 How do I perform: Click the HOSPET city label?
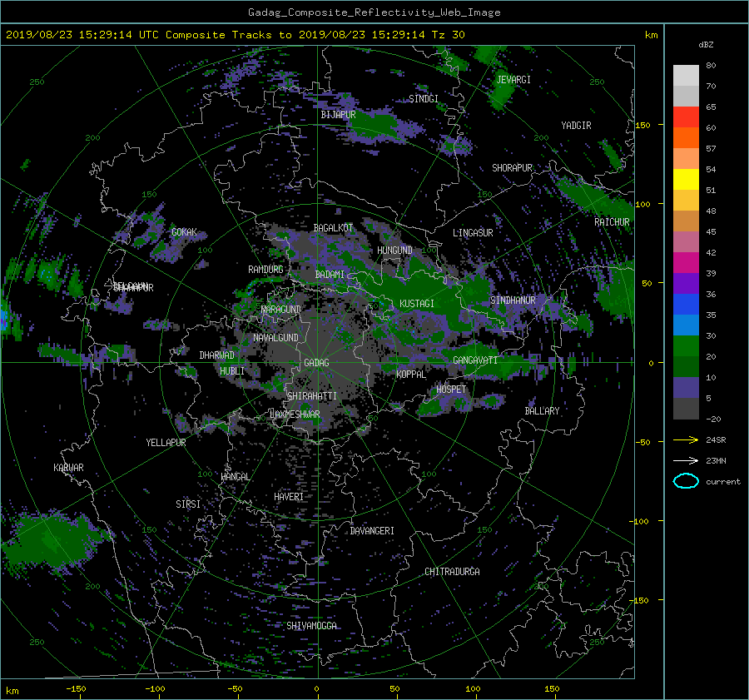(x=451, y=390)
